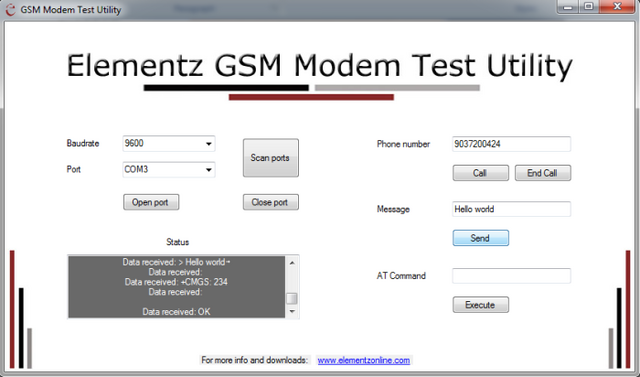This screenshot has width=640, height=377.
Task: Maximize the GSM Modem Test Utility window
Action: [589, 7]
